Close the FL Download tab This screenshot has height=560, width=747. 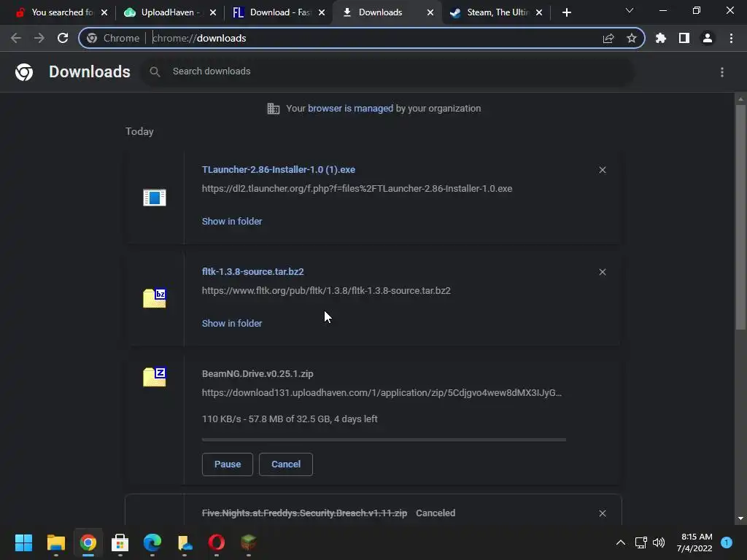point(322,12)
